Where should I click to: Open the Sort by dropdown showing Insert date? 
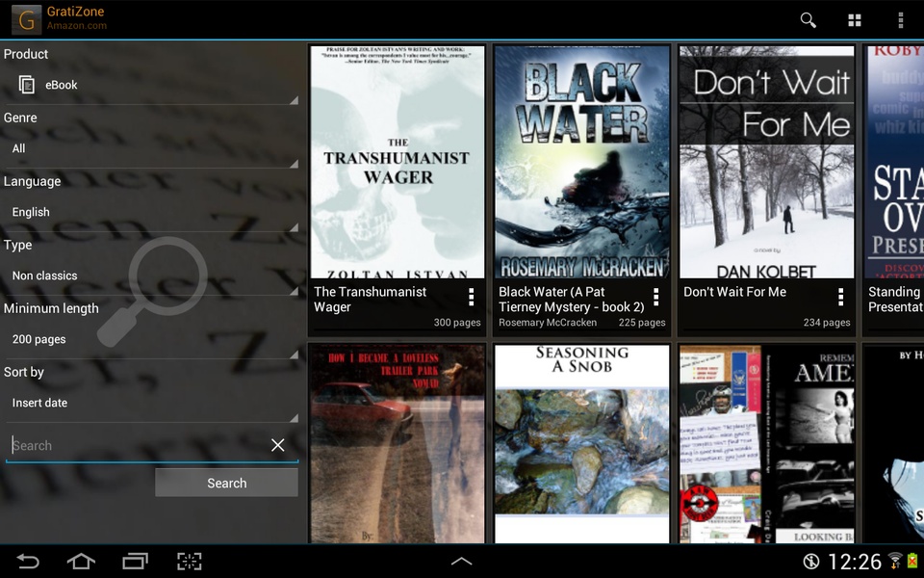tap(151, 404)
